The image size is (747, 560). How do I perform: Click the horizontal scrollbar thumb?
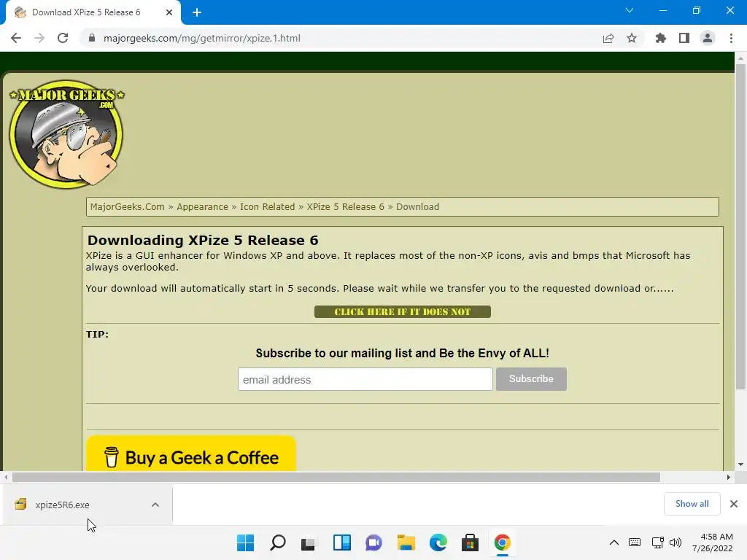click(x=336, y=477)
